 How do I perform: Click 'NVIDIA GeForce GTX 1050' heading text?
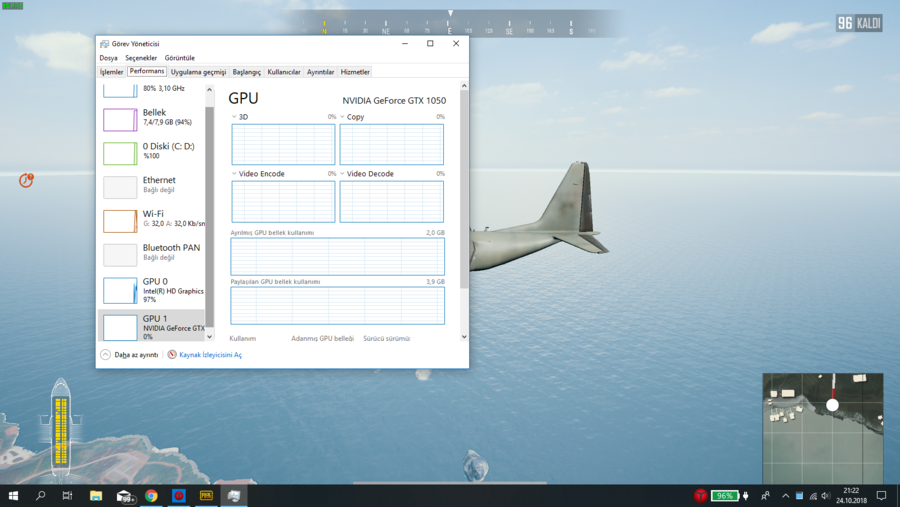point(394,100)
